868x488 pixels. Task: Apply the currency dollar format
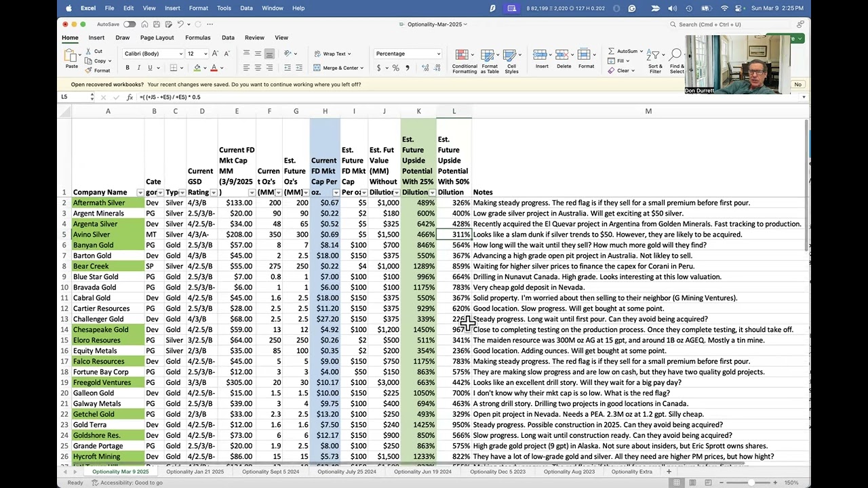[378, 68]
